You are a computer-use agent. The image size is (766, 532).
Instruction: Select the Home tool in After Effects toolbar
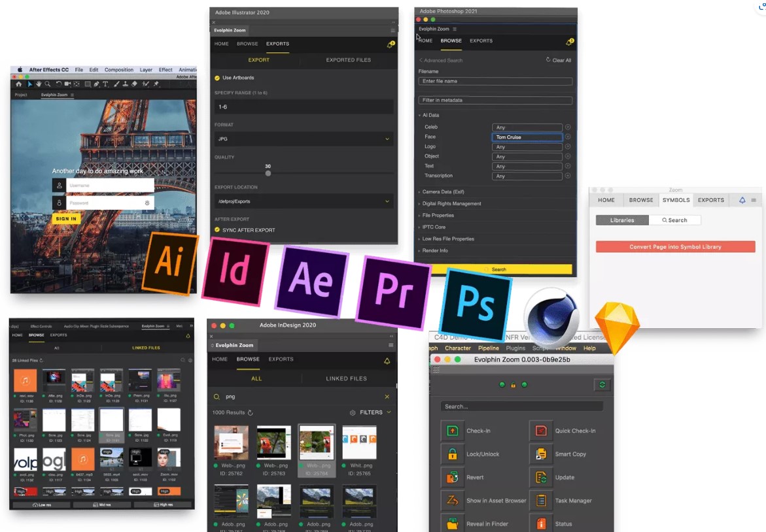(19, 84)
